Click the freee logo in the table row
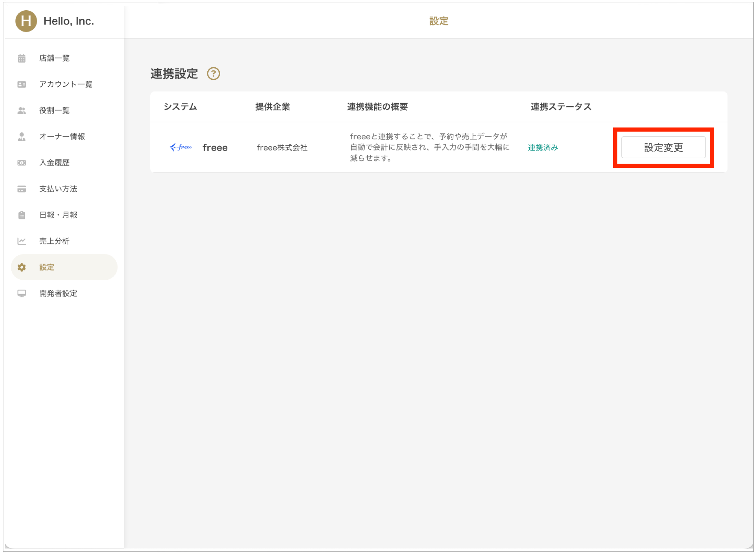The image size is (756, 554). pyautogui.click(x=181, y=147)
